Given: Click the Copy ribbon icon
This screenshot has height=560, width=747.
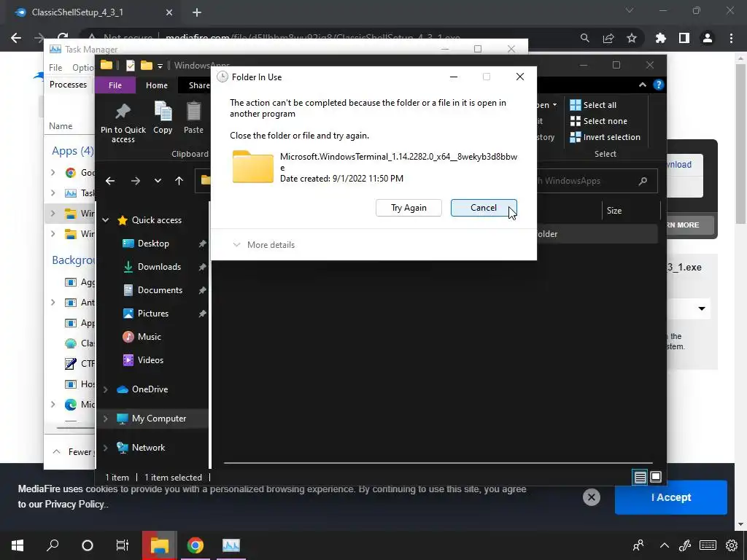Looking at the screenshot, I should pyautogui.click(x=163, y=118).
